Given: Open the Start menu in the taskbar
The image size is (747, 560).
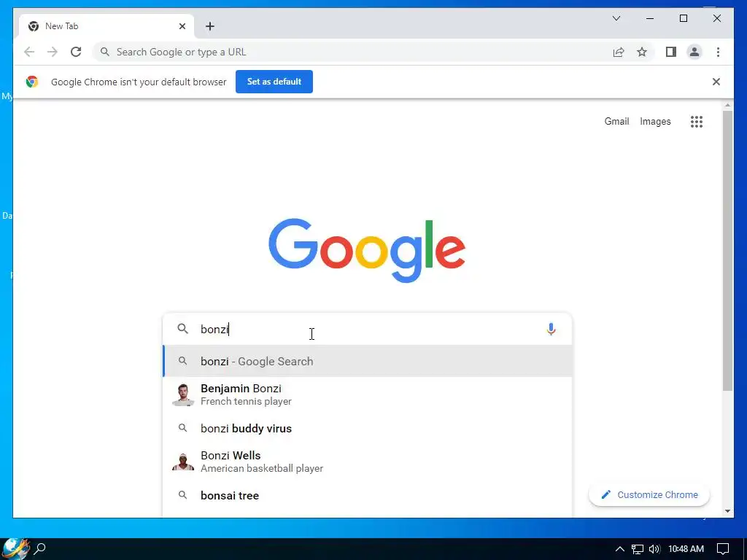Looking at the screenshot, I should 15,548.
